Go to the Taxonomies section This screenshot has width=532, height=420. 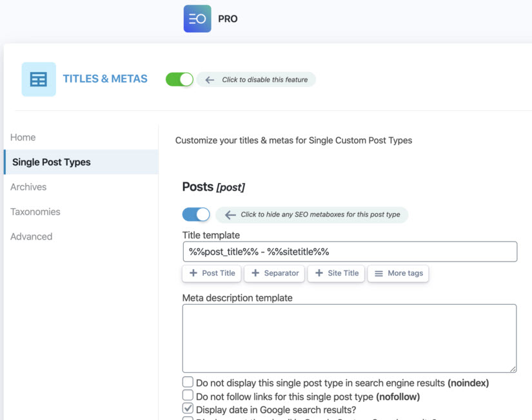point(35,211)
